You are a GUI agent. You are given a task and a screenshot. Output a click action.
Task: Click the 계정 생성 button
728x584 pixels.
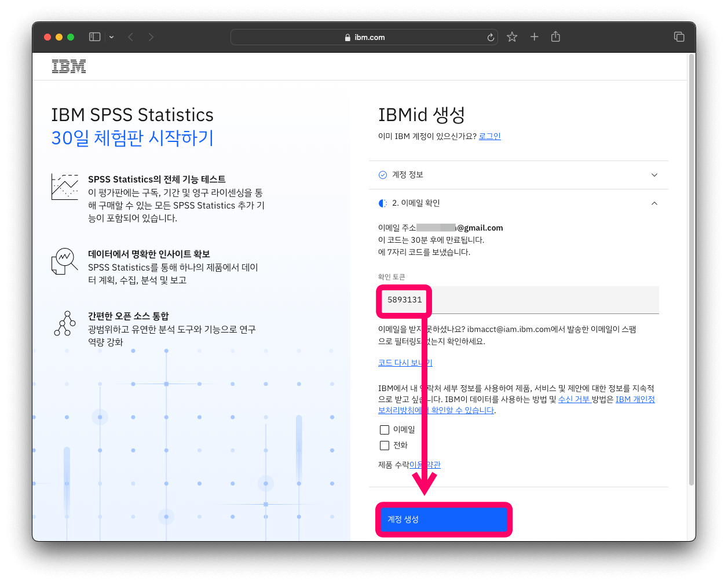pos(444,519)
